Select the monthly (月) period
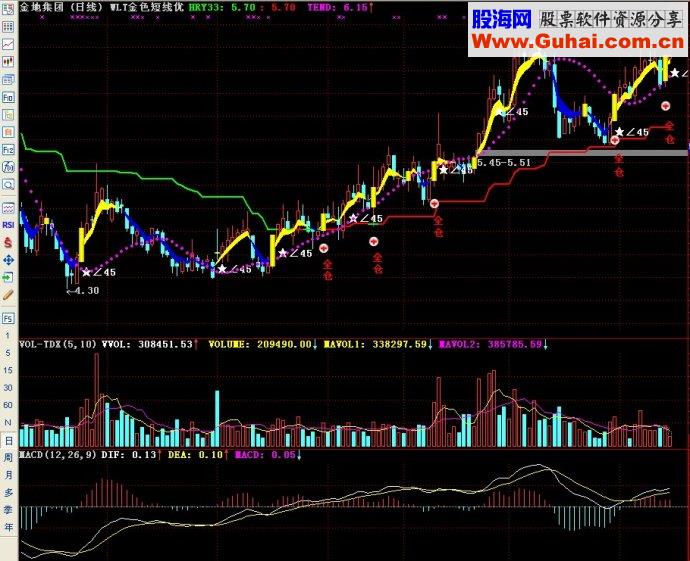This screenshot has width=690, height=561. 8,475
